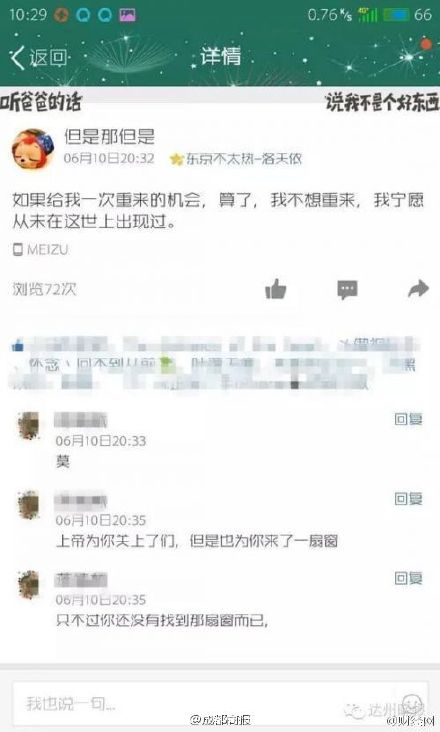The image size is (440, 732).
Task: Tap the blue thumbs-up in likes list
Action: (18, 346)
